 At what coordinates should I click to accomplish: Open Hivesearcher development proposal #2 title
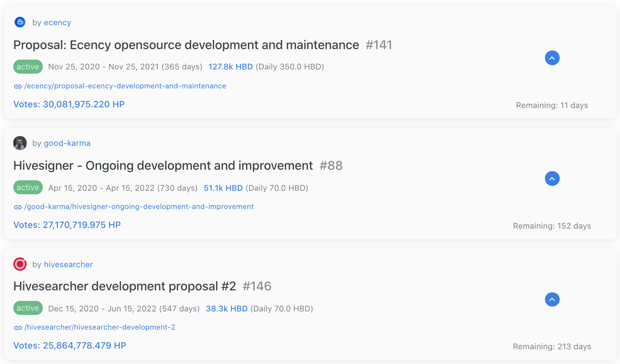(x=124, y=286)
